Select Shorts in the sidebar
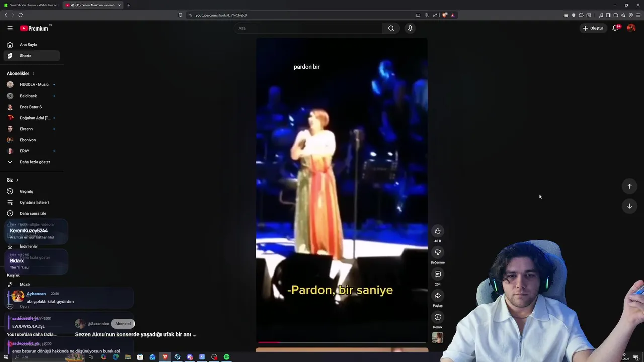 [x=32, y=56]
